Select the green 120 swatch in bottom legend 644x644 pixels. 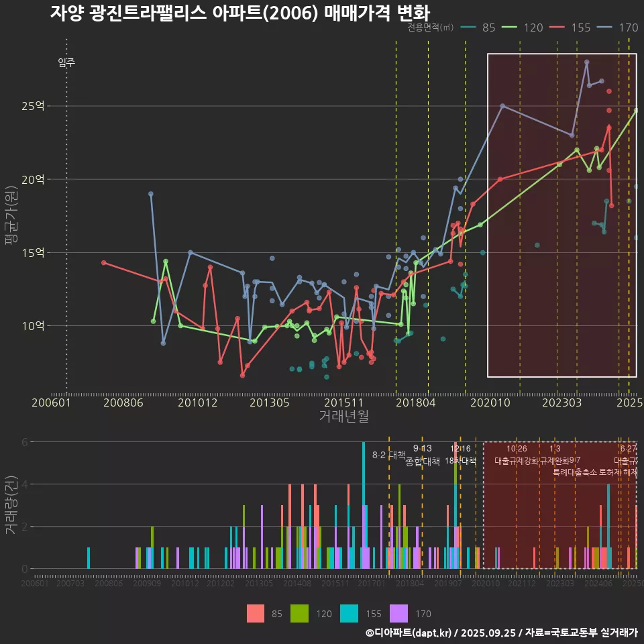click(300, 613)
